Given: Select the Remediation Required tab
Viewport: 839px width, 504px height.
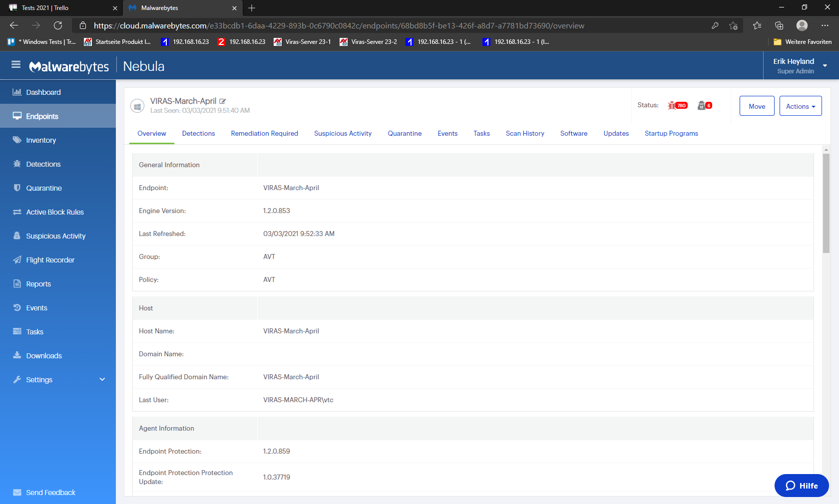Looking at the screenshot, I should [264, 134].
